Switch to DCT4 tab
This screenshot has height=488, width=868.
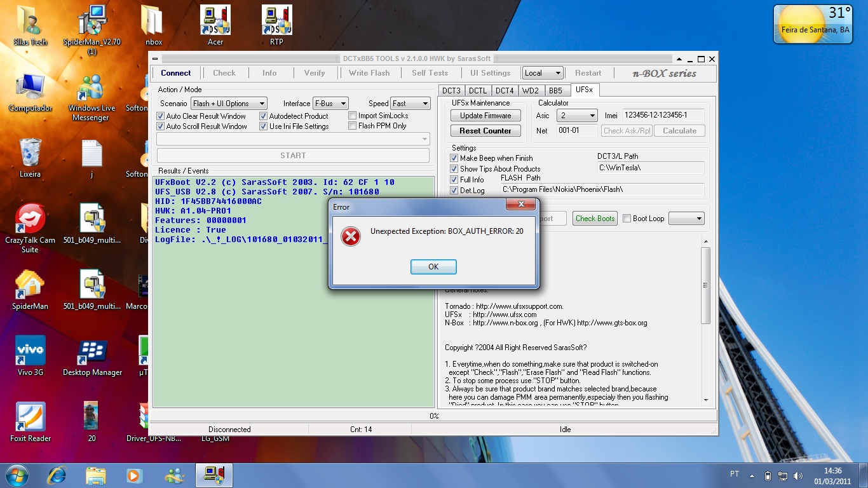tap(505, 90)
